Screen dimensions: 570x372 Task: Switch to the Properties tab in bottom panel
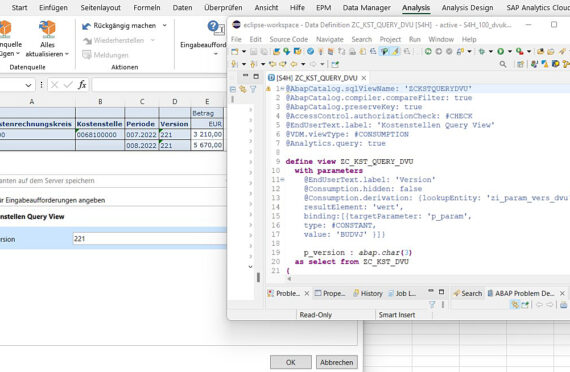(x=330, y=293)
